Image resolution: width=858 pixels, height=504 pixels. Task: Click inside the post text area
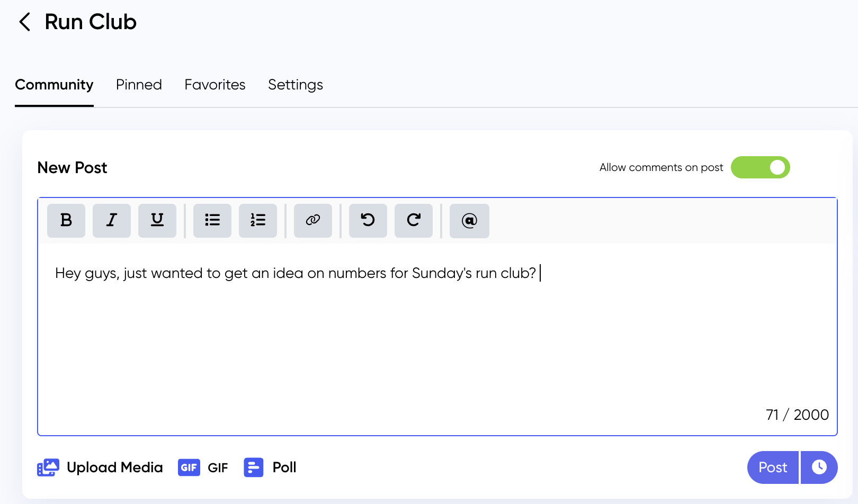(437, 339)
